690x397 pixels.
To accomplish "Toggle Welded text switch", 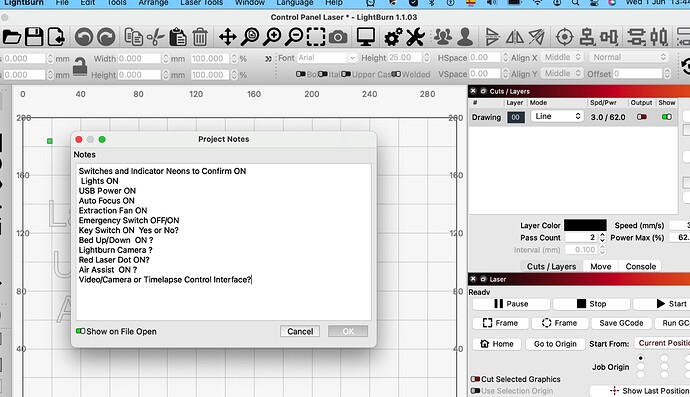I will (x=396, y=74).
